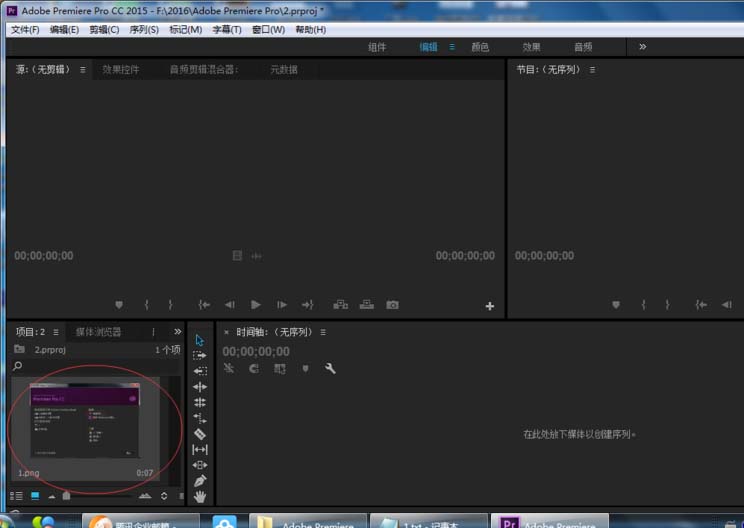Toggle timeline snap magnet

[254, 368]
